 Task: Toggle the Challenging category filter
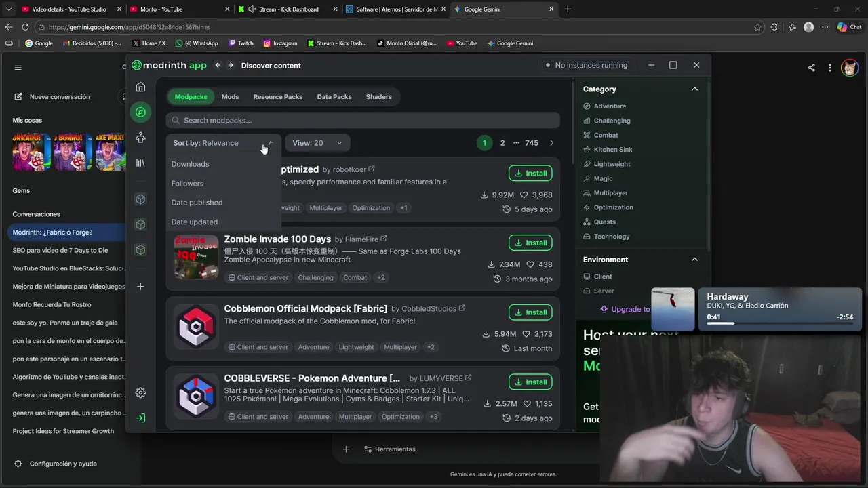click(607, 121)
